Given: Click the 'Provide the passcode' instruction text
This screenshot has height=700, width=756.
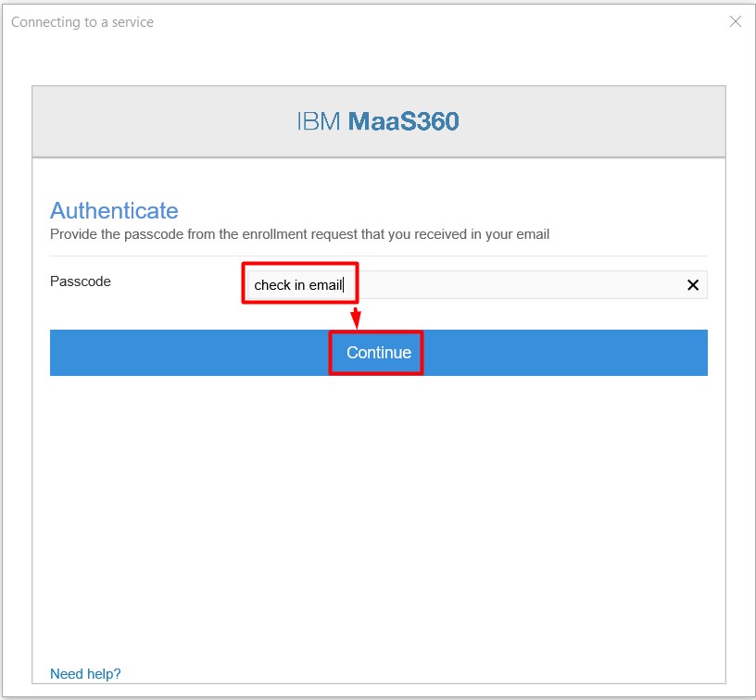Looking at the screenshot, I should point(299,234).
